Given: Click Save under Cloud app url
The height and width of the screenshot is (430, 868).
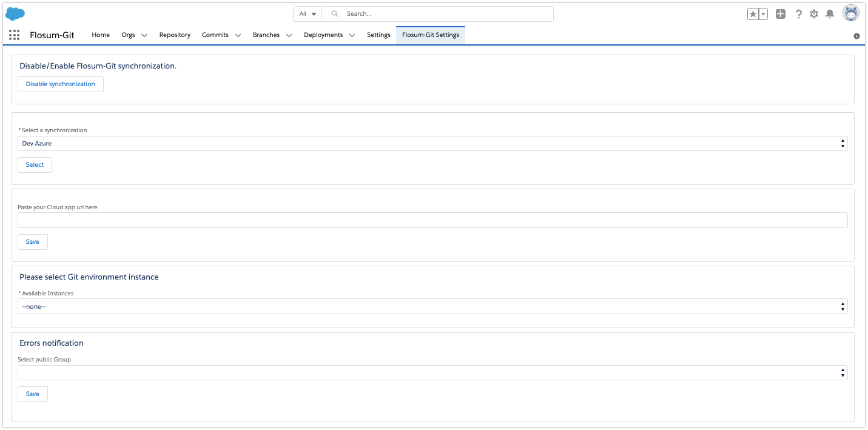Looking at the screenshot, I should pyautogui.click(x=33, y=242).
